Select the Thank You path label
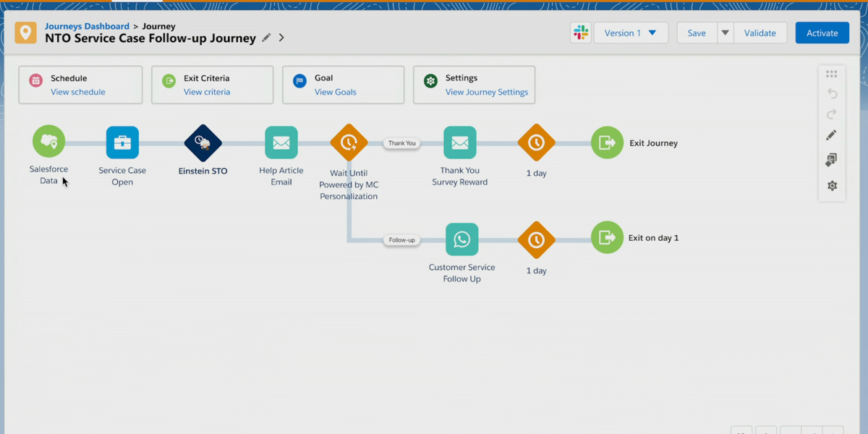This screenshot has height=434, width=868. [x=401, y=143]
